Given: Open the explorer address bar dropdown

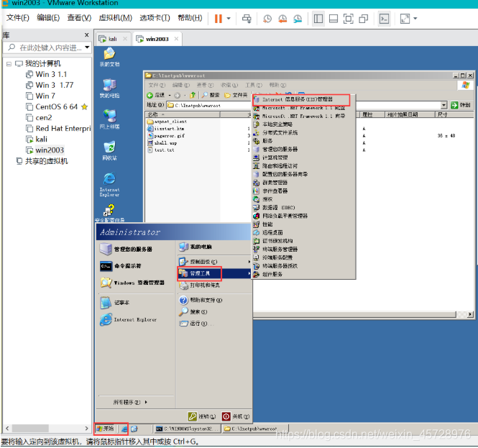Looking at the screenshot, I should point(444,105).
